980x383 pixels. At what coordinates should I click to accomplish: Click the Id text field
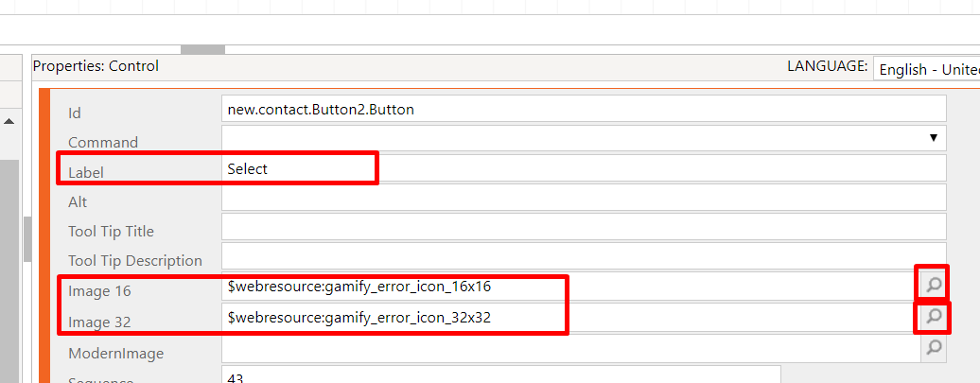tap(583, 109)
